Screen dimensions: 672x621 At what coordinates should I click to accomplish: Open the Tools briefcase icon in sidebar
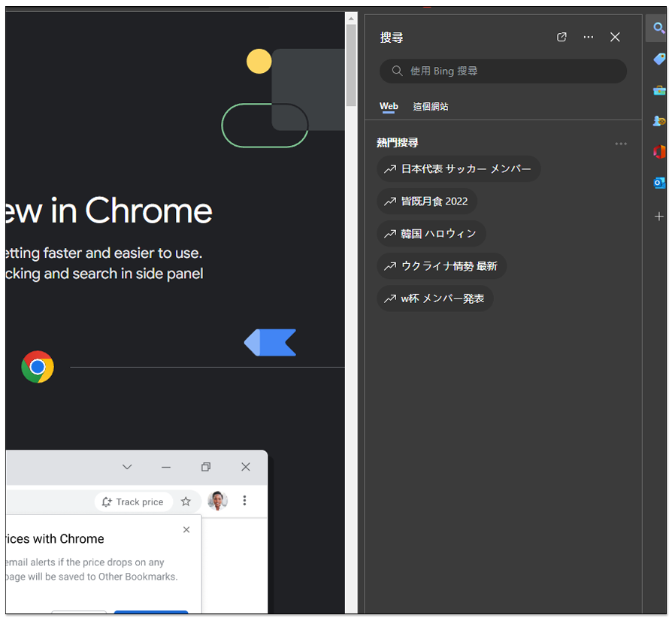tap(658, 90)
